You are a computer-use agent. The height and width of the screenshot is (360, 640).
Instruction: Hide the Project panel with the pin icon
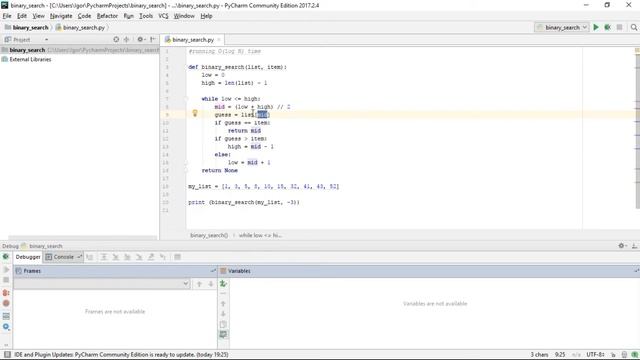153,40
